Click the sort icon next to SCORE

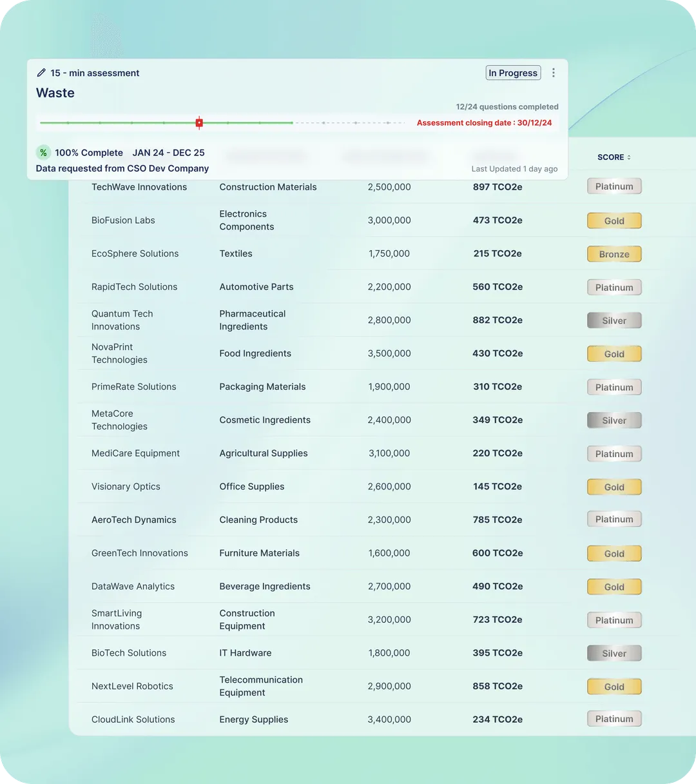630,157
